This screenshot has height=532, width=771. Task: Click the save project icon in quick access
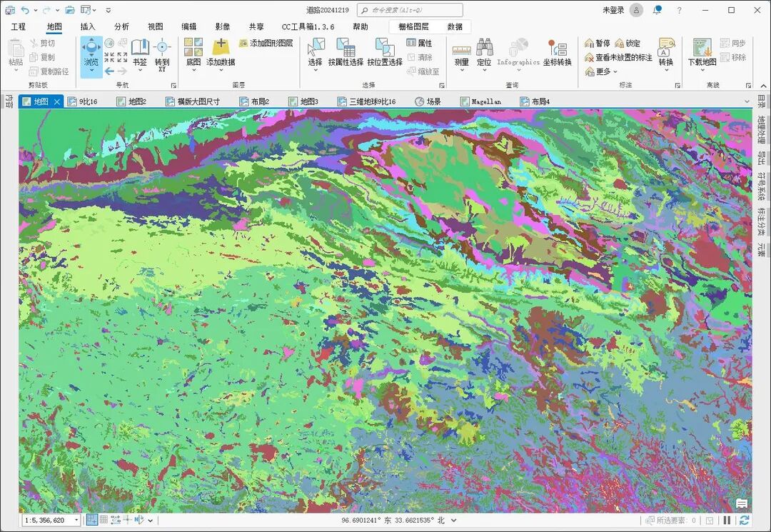[10, 10]
